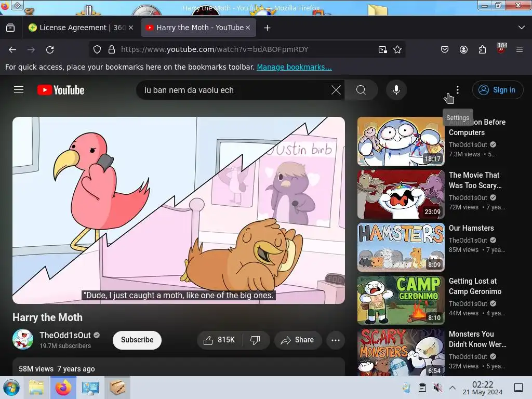
Task: Select Firefox taskbar button
Action: pos(63,388)
